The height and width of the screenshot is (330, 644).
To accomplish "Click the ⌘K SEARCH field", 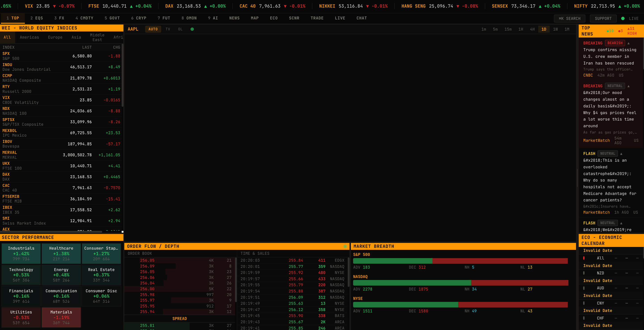I will point(569,19).
